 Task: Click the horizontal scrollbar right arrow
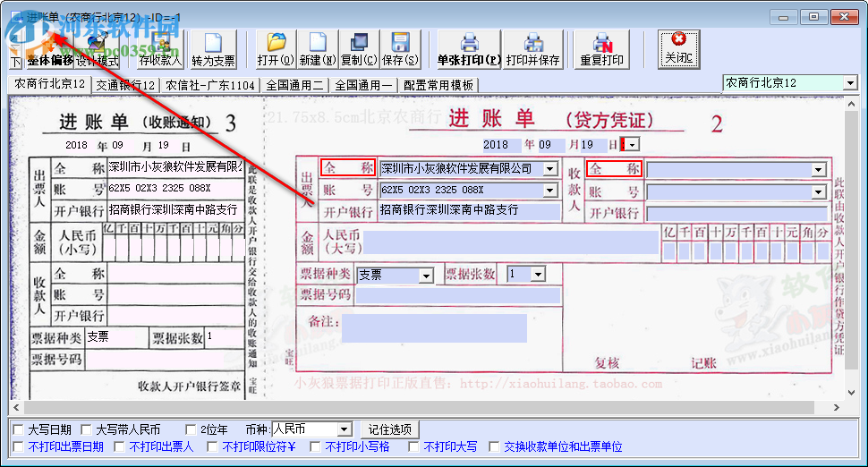click(837, 408)
